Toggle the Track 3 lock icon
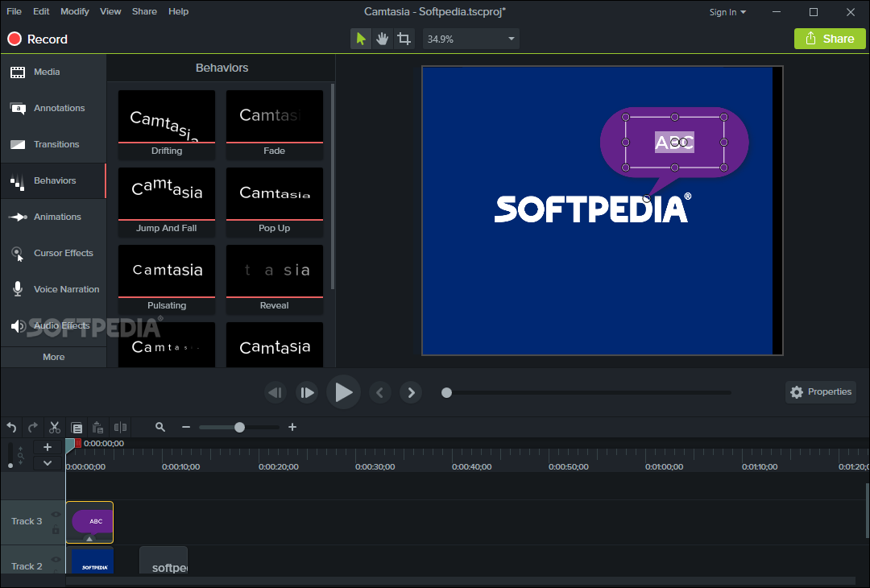Screen dimensions: 870x588 [56, 529]
